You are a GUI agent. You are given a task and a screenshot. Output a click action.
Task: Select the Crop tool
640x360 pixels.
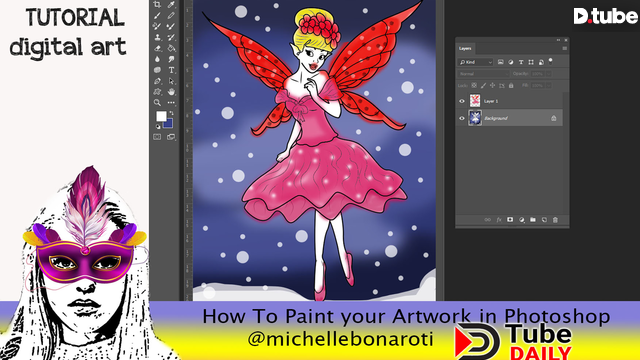coord(157,4)
